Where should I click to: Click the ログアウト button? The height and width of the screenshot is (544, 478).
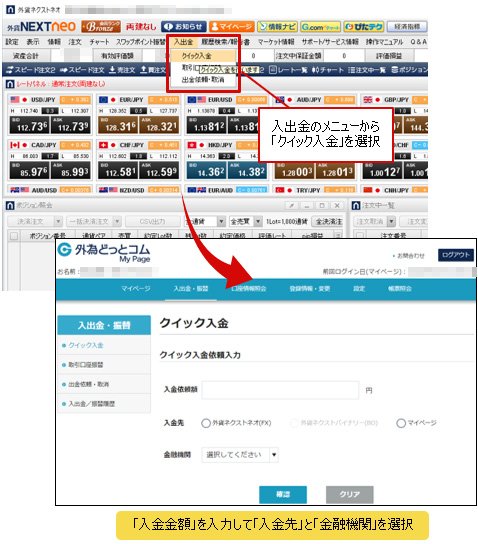(456, 255)
